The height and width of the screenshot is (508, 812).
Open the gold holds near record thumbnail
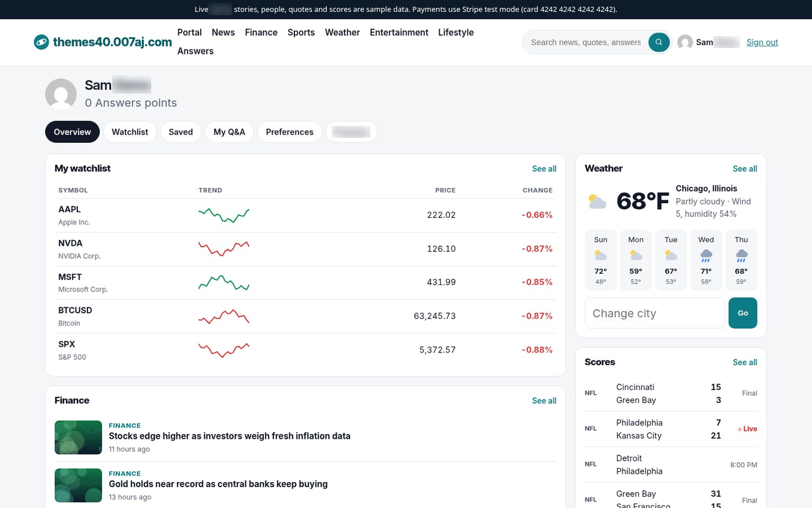[78, 485]
